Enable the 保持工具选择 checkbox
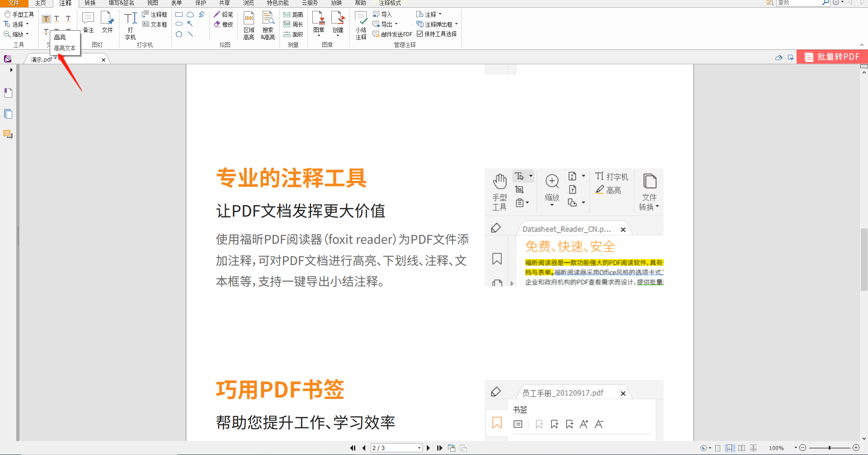Image resolution: width=868 pixels, height=455 pixels. (420, 33)
